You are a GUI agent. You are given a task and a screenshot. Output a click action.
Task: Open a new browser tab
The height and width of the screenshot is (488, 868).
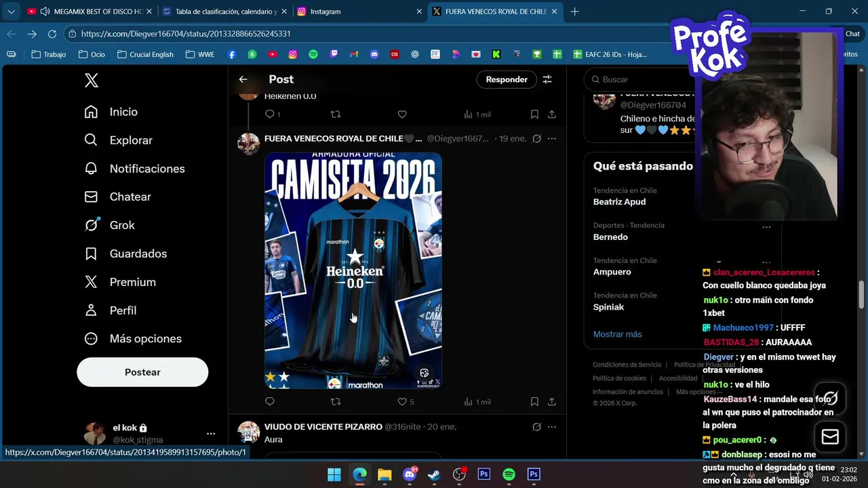574,12
